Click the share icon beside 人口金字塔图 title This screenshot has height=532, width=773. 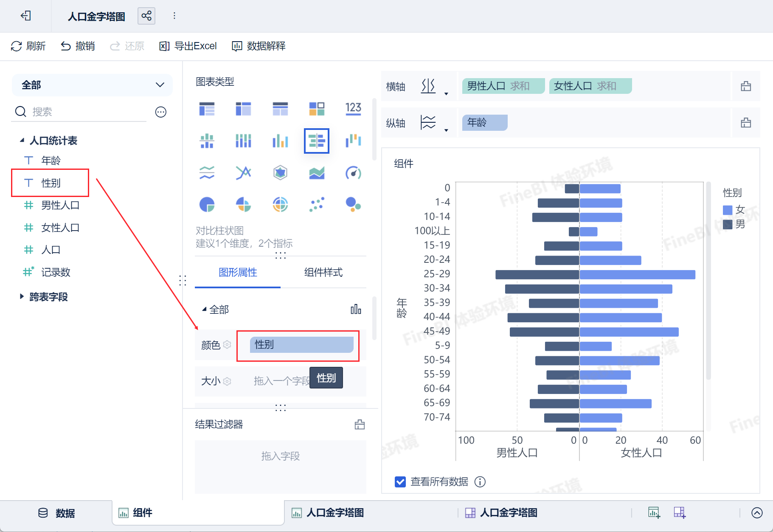(146, 16)
